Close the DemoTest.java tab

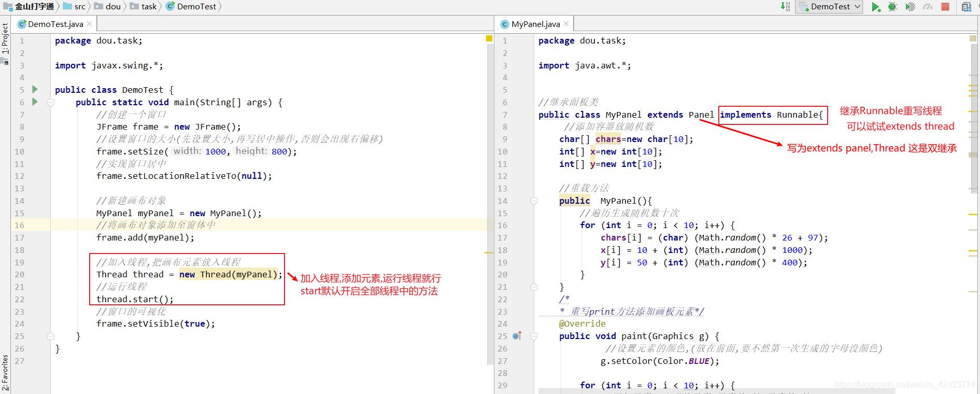(89, 24)
